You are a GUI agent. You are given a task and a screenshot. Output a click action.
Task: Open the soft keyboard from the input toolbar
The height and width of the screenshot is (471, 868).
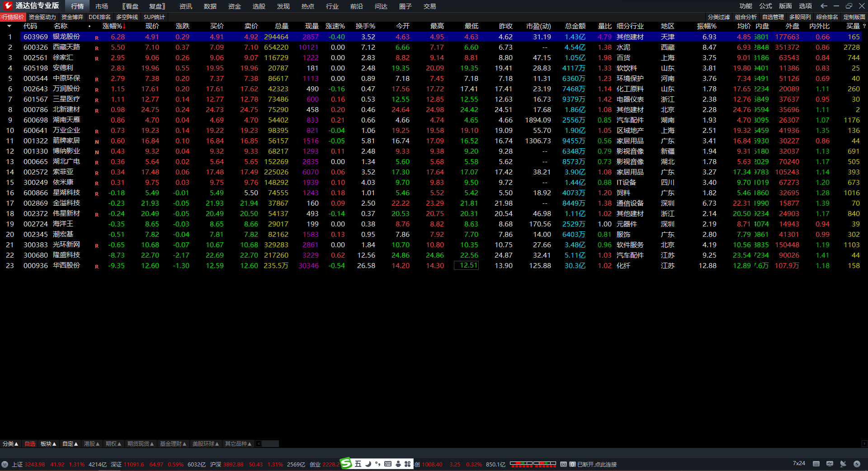point(388,464)
